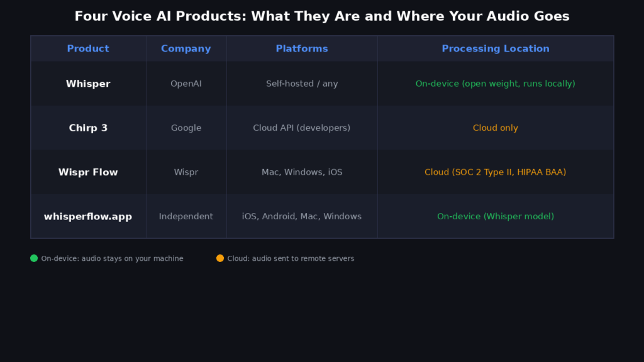Image resolution: width=644 pixels, height=362 pixels.
Task: Click 'Cloud (SOC 2 Type II, HIPAA BAA)' cell
Action: [x=496, y=172]
